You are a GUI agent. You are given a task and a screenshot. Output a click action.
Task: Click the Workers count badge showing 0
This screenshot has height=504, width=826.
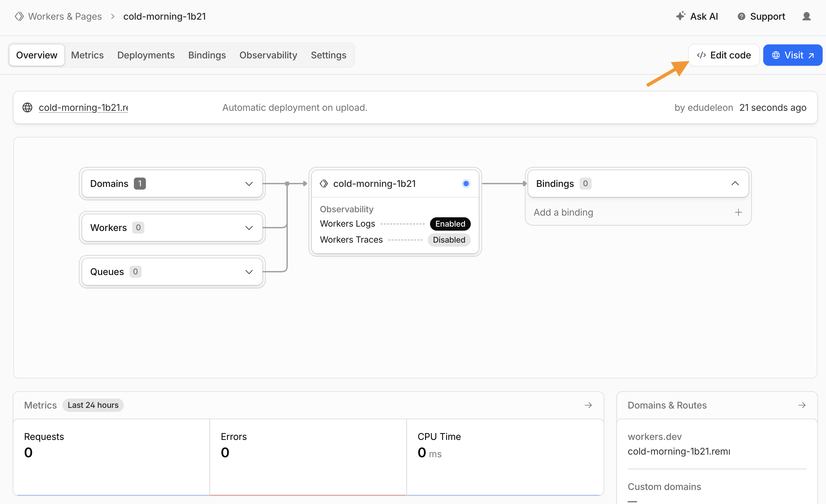point(138,228)
